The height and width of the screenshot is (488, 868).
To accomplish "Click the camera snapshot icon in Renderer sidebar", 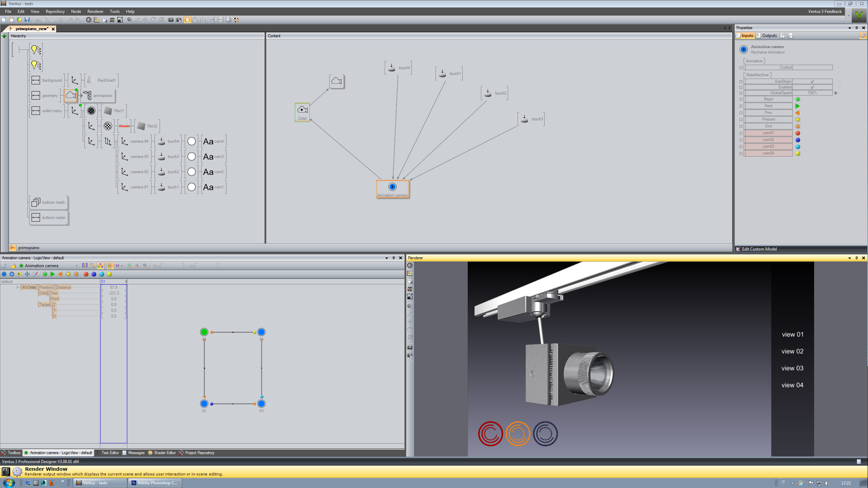I will point(410,347).
